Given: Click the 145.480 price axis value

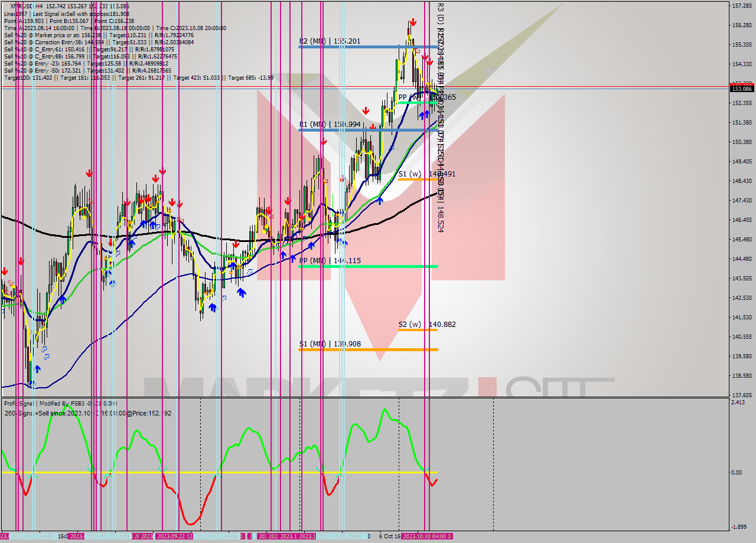Looking at the screenshot, I should point(741,240).
